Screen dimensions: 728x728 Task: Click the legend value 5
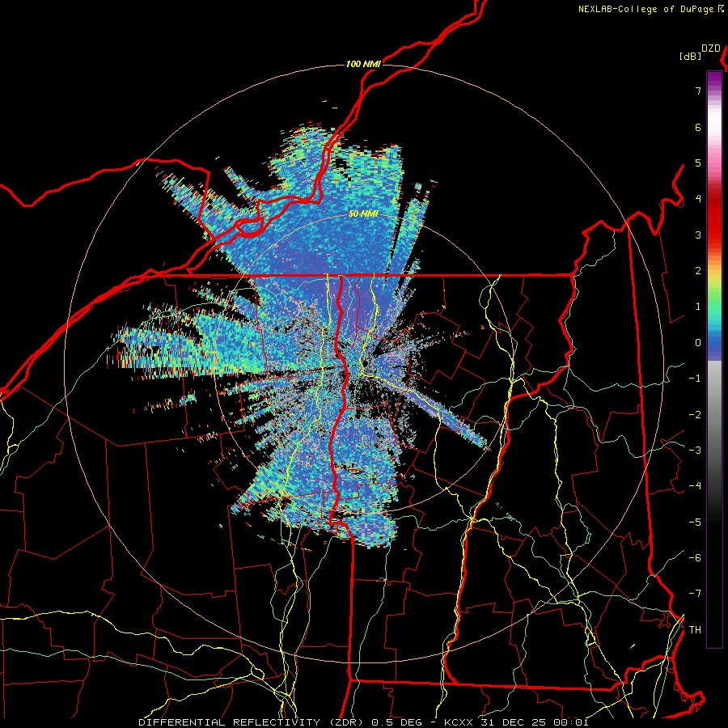(x=698, y=163)
